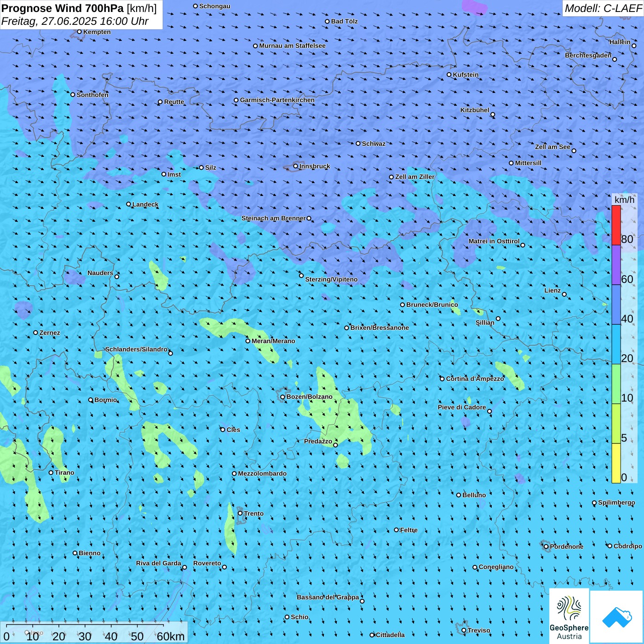Screen dimensions: 644x644
Task: Click the 'Prognose Wind 700hPa' title
Action: 63,8
